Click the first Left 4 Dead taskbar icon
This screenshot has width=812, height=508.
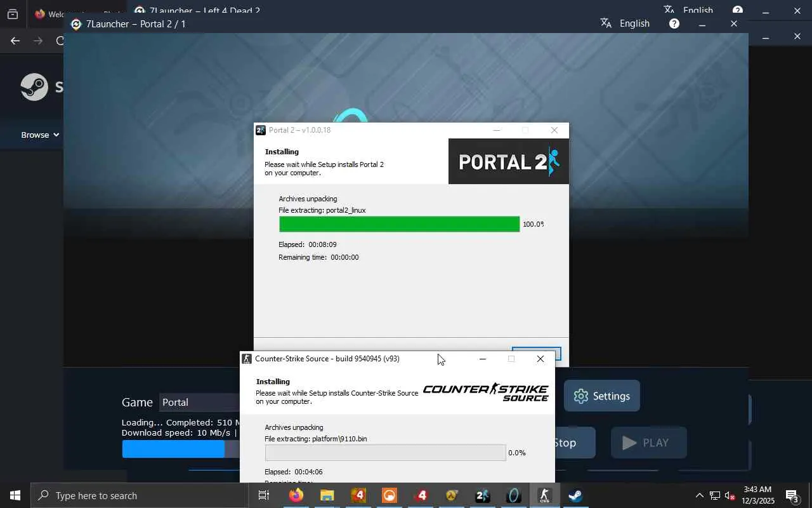[358, 495]
